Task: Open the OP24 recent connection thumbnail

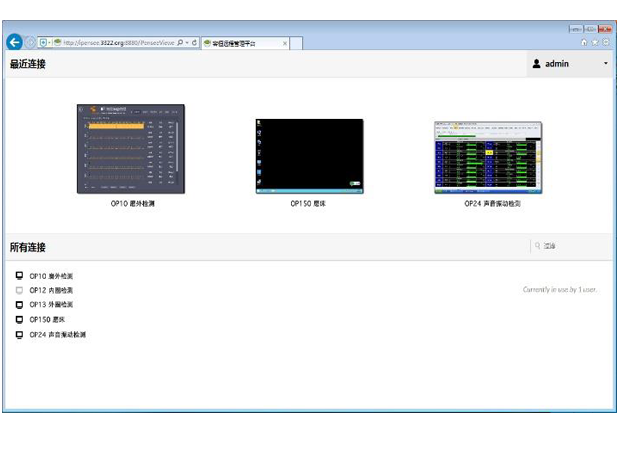Action: pos(488,158)
